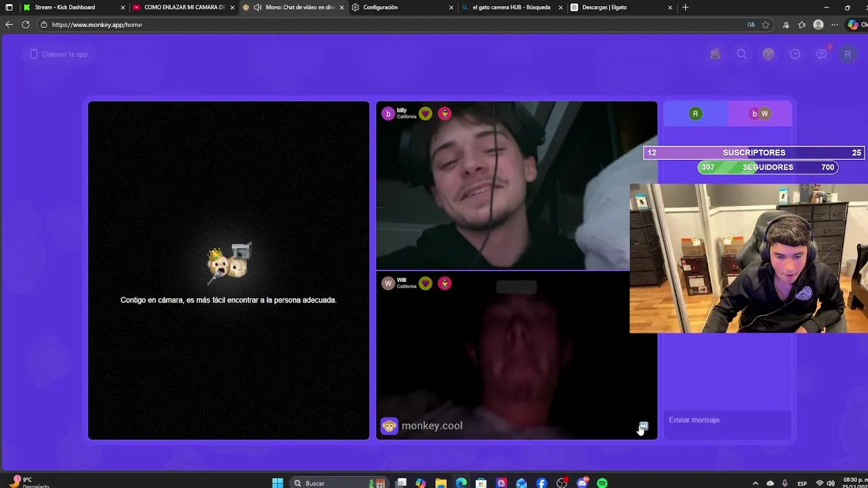The width and height of the screenshot is (868, 488).
Task: Send a heart to Will
Action: click(x=425, y=283)
